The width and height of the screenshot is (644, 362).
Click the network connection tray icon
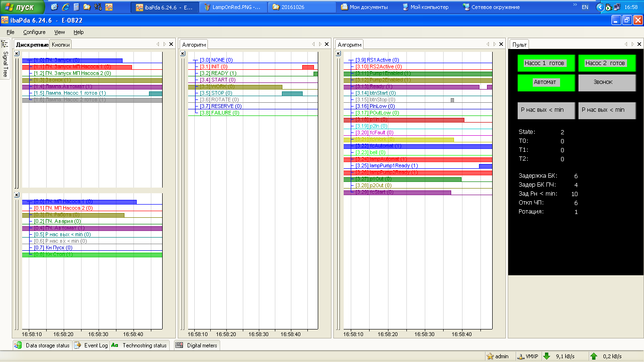pos(617,7)
